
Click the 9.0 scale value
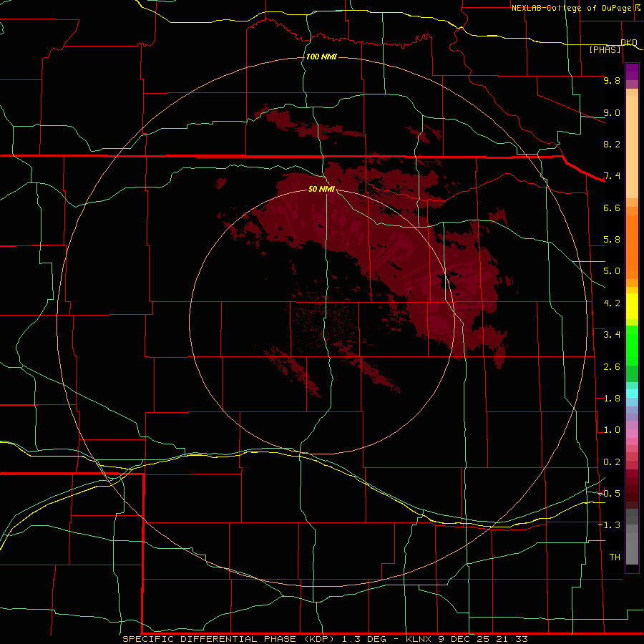click(x=612, y=112)
